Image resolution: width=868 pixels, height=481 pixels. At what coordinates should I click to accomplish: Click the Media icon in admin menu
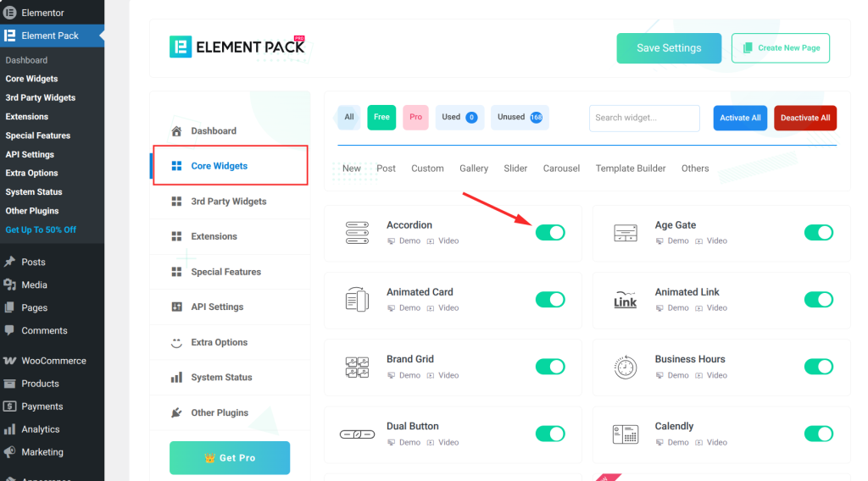(x=9, y=285)
